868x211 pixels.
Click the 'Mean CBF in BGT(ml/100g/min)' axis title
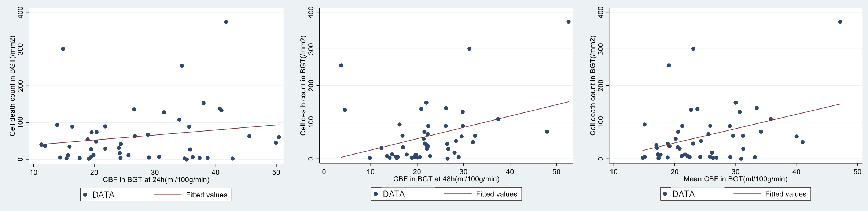coord(735,179)
